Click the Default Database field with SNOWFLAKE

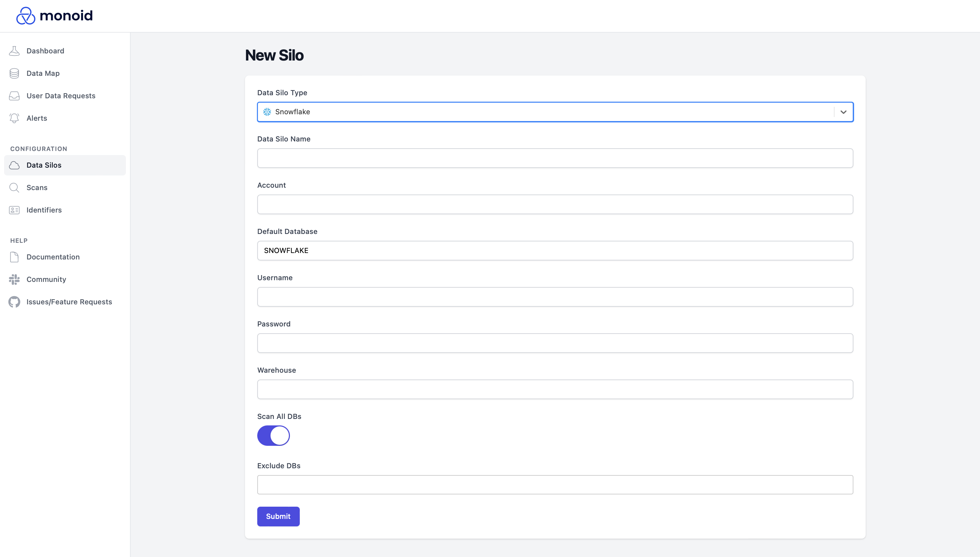point(555,251)
